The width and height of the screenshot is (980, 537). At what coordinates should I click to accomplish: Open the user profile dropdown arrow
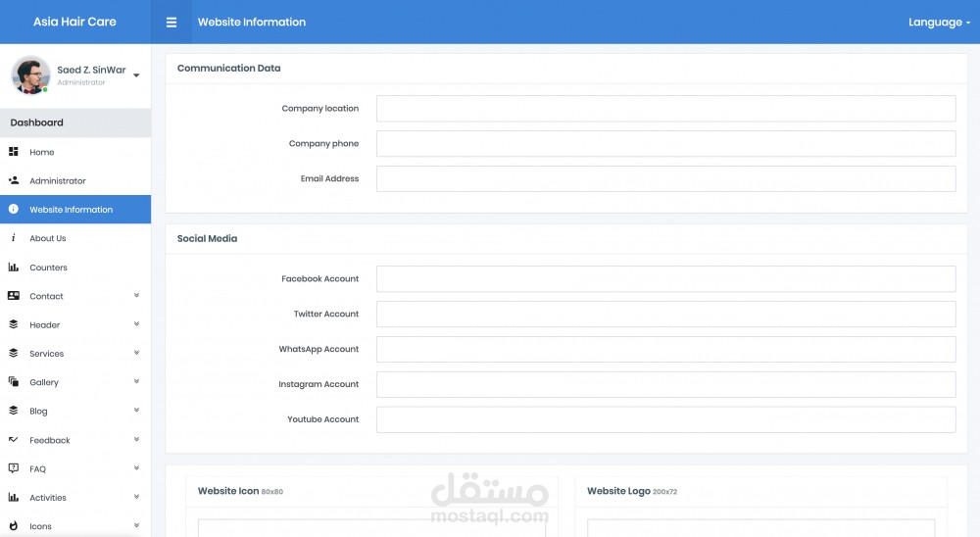pyautogui.click(x=136, y=75)
